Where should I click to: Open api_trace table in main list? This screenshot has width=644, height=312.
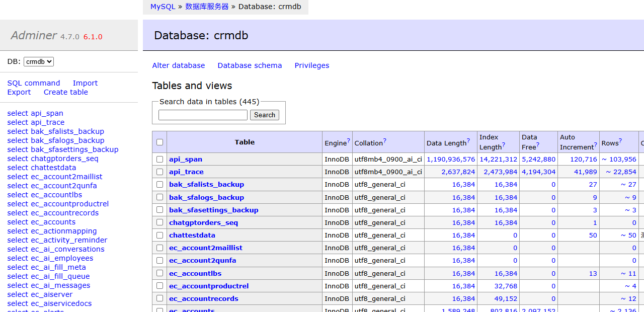tap(186, 172)
